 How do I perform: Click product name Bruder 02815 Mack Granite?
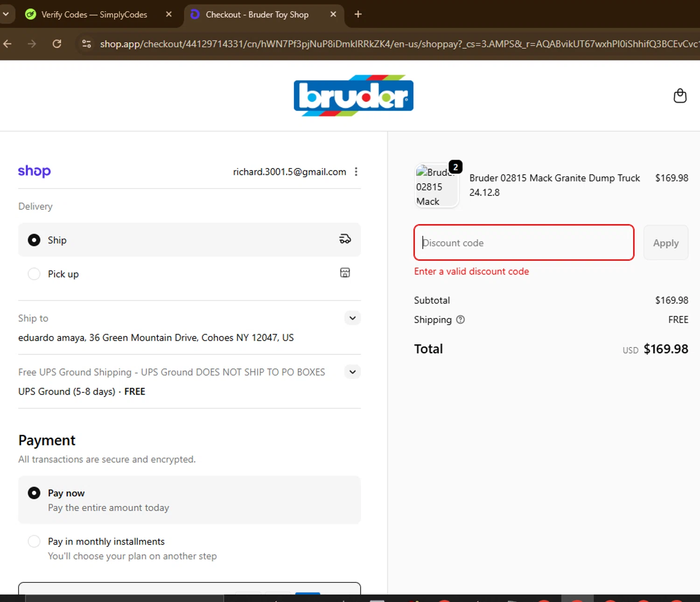[x=554, y=178]
